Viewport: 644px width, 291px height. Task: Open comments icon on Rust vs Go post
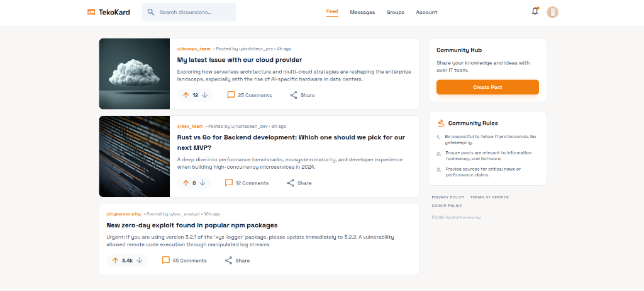tap(229, 183)
